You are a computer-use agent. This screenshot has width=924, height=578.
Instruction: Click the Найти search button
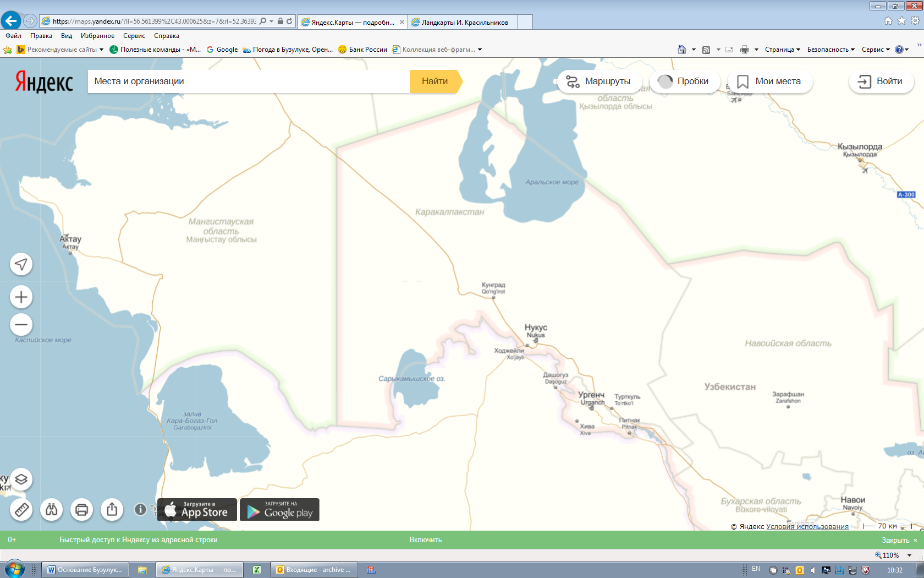pyautogui.click(x=435, y=81)
